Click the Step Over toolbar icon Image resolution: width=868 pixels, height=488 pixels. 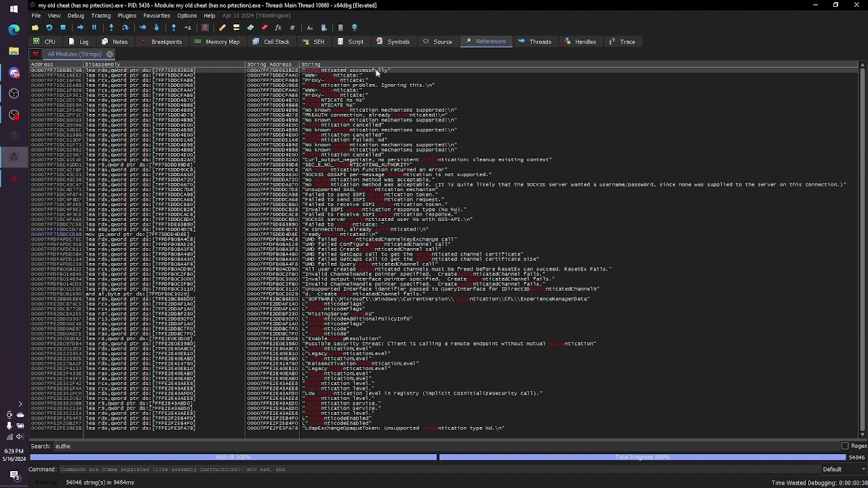[125, 28]
